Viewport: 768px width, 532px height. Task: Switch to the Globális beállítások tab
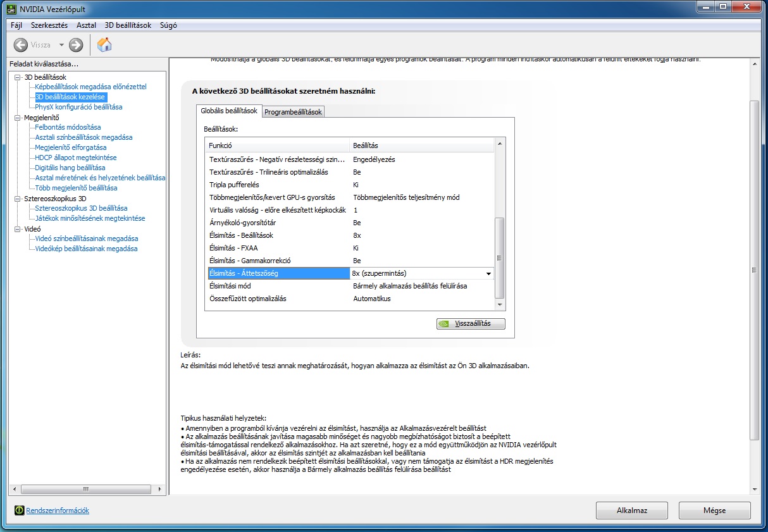[229, 111]
